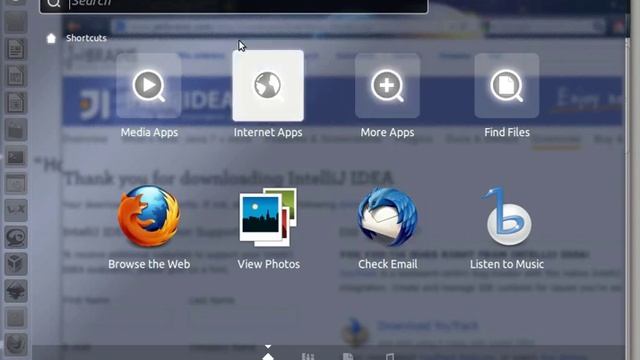
Task: Open Terminal from the launcher
Action: [16, 157]
